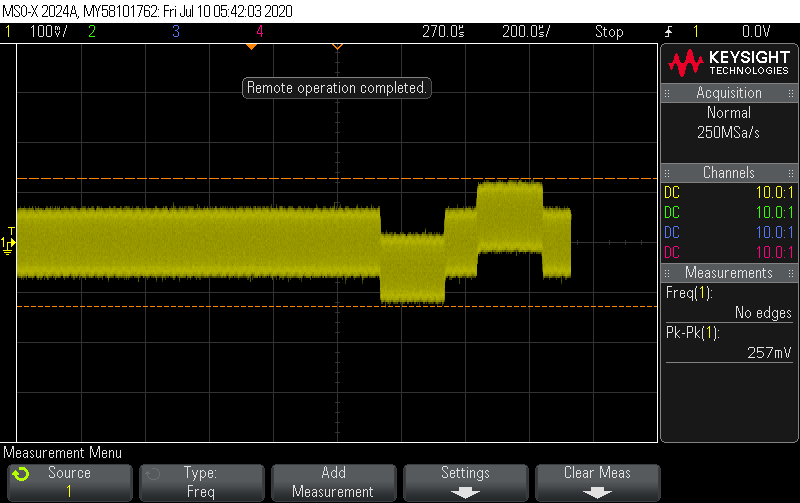Click the Stop run status indicator
This screenshot has height=503, width=800.
point(609,32)
